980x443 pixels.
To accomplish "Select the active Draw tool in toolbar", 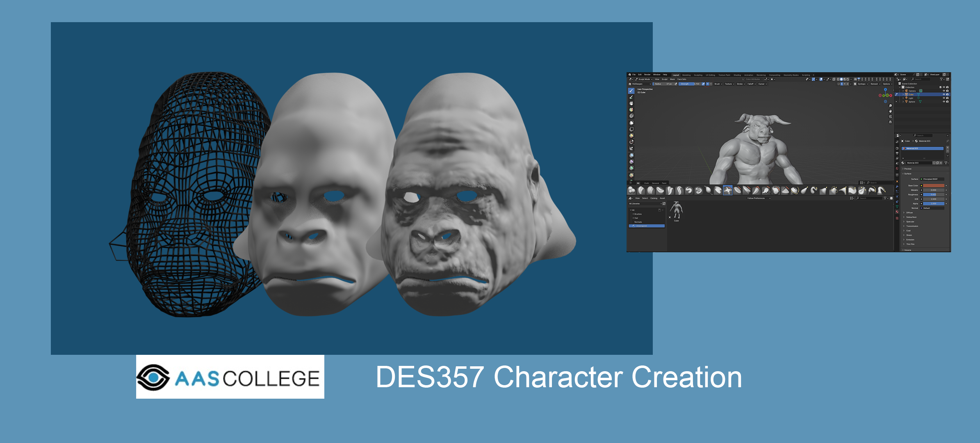I will click(631, 91).
